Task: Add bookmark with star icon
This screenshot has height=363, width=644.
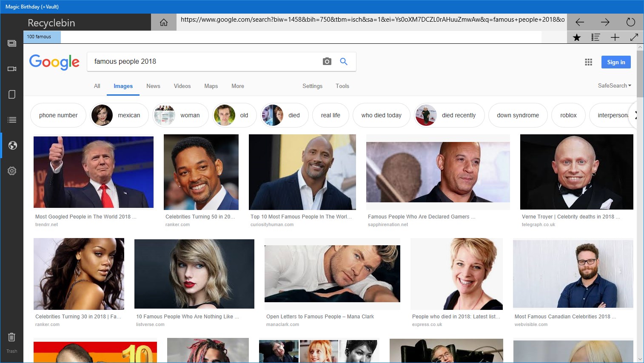Action: (577, 37)
